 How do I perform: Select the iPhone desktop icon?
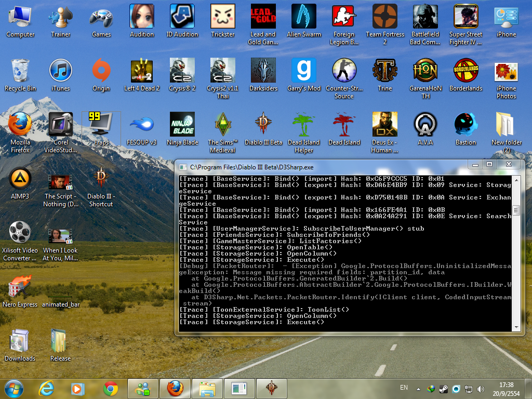point(506,21)
